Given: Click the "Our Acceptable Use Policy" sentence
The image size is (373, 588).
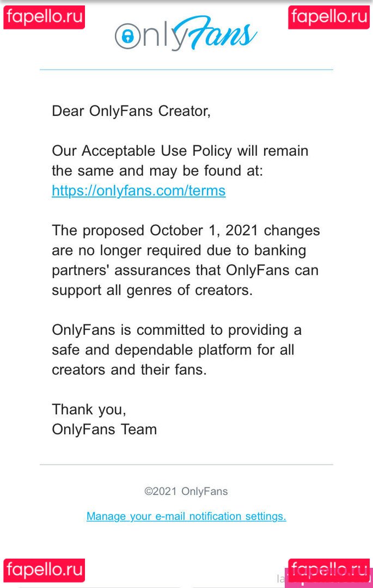Looking at the screenshot, I should 180,151.
